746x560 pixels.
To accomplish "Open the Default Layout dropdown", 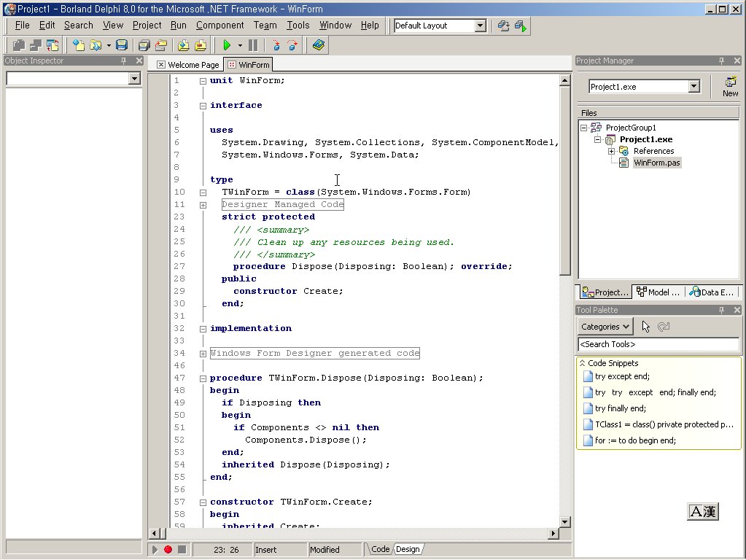I will 480,26.
